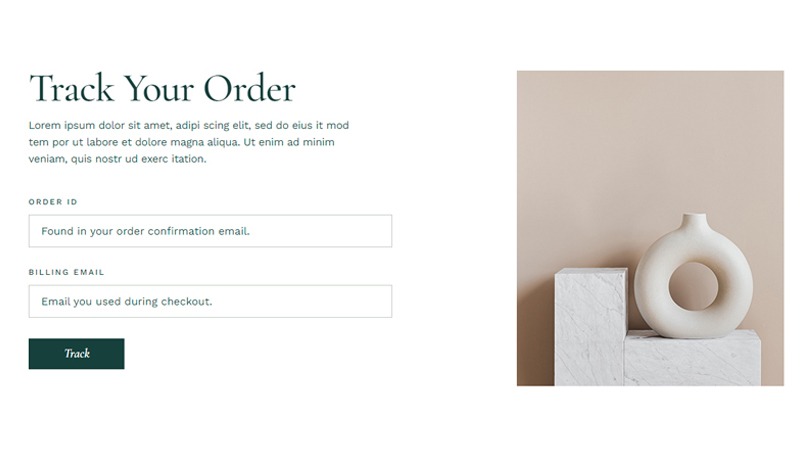Click placeholder "Email you used during checkout."
The height and width of the screenshot is (460, 800).
(x=127, y=301)
